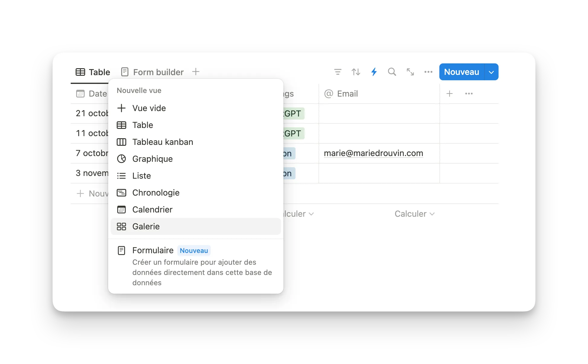Create a Formulaire view
The height and width of the screenshot is (364, 588).
pos(153,250)
